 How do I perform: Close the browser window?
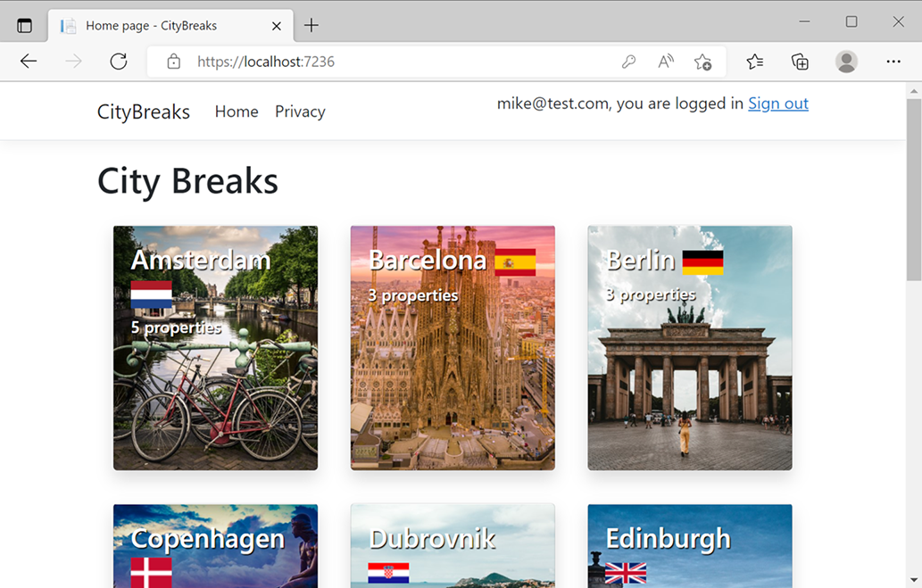898,21
